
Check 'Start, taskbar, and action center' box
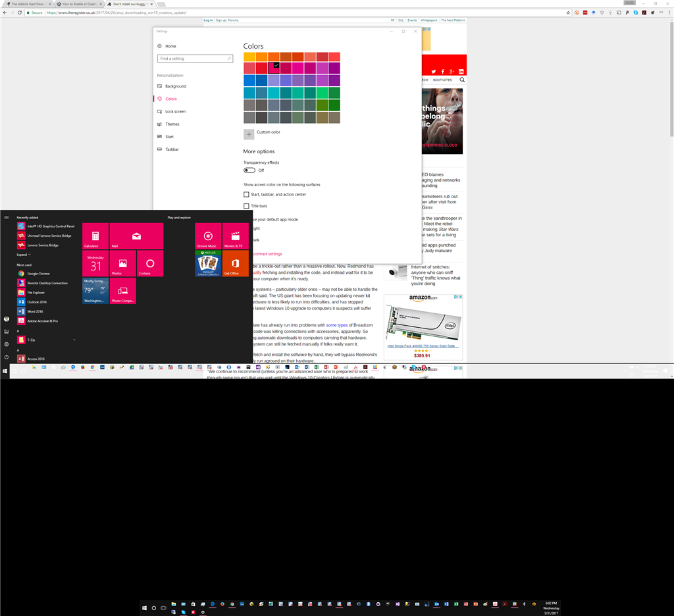click(x=246, y=194)
